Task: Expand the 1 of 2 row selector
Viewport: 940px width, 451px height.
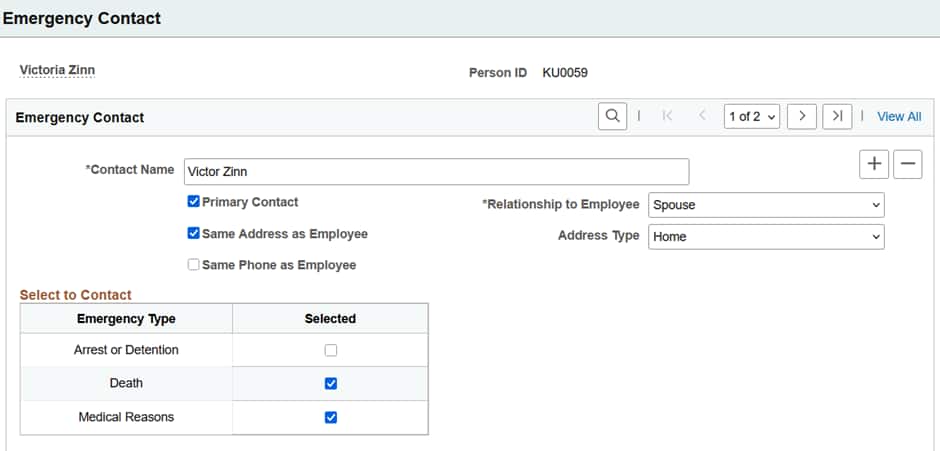Action: (750, 116)
